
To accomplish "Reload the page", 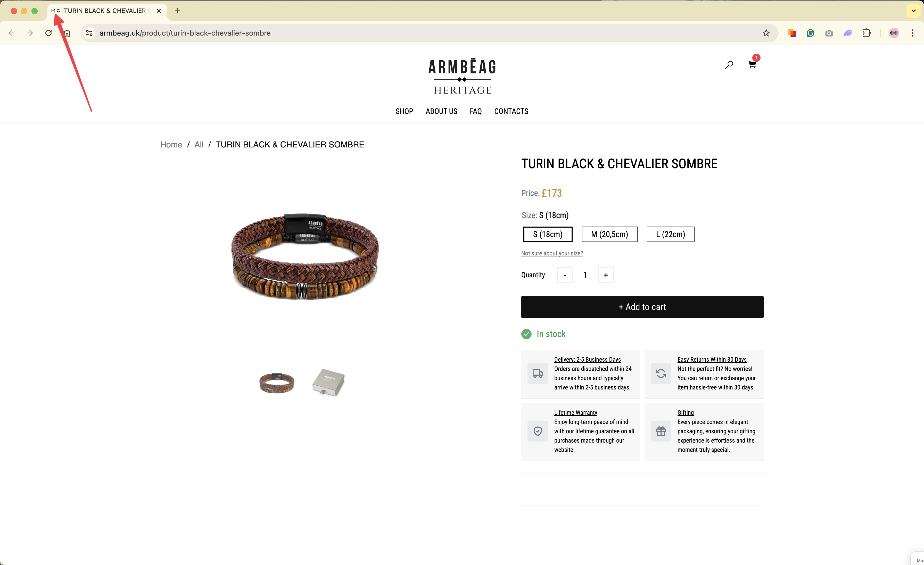I will click(48, 33).
